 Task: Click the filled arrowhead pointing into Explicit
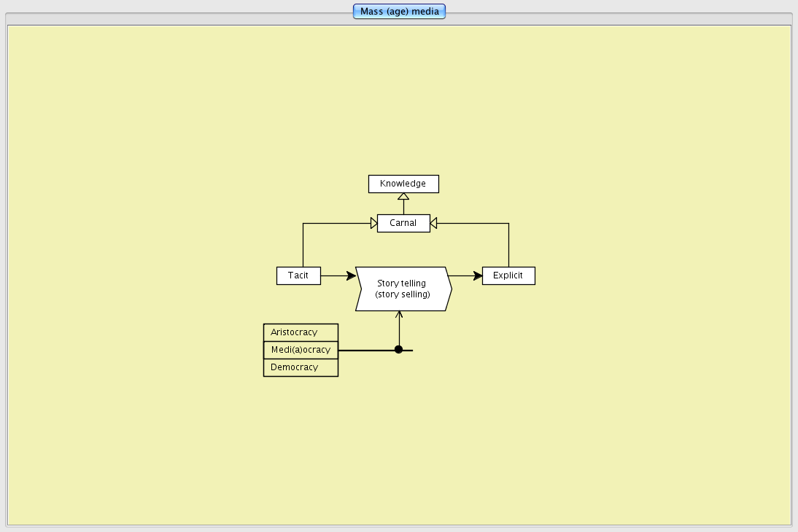(478, 275)
